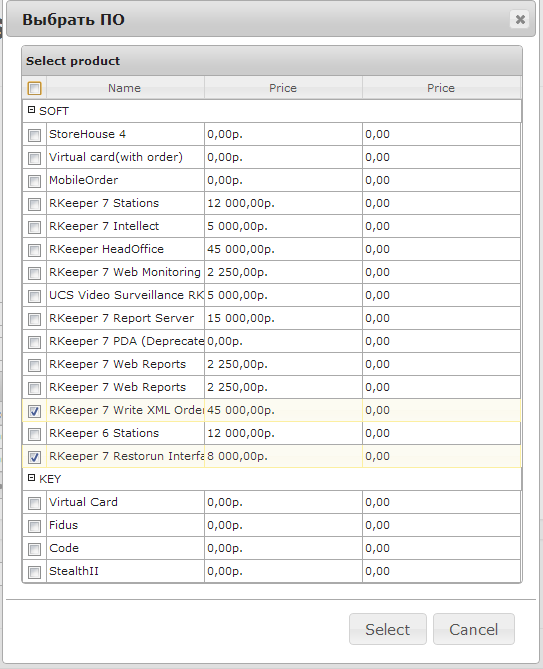The width and height of the screenshot is (543, 669).
Task: Check the RKeeper HeadOffice checkbox
Action: pos(35,250)
